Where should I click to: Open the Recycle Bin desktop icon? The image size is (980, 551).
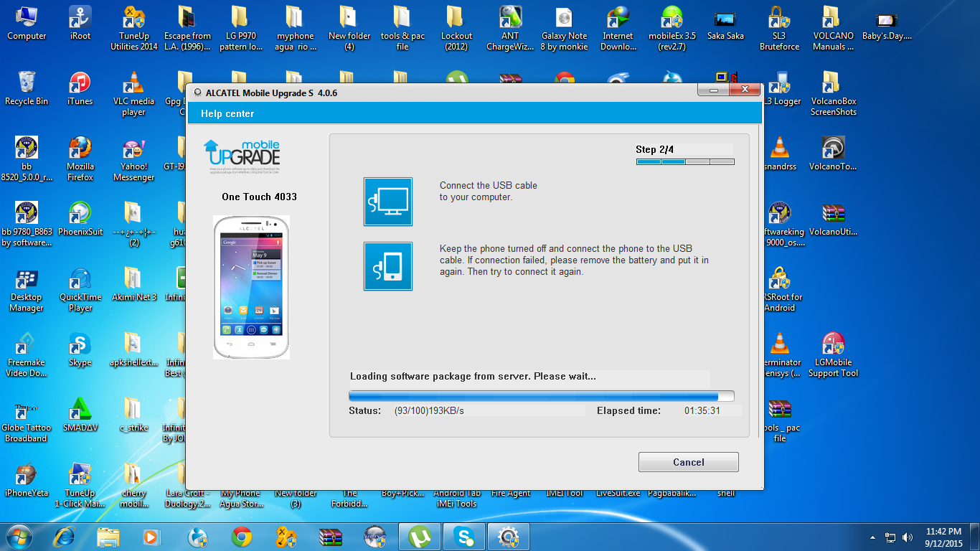click(x=27, y=89)
